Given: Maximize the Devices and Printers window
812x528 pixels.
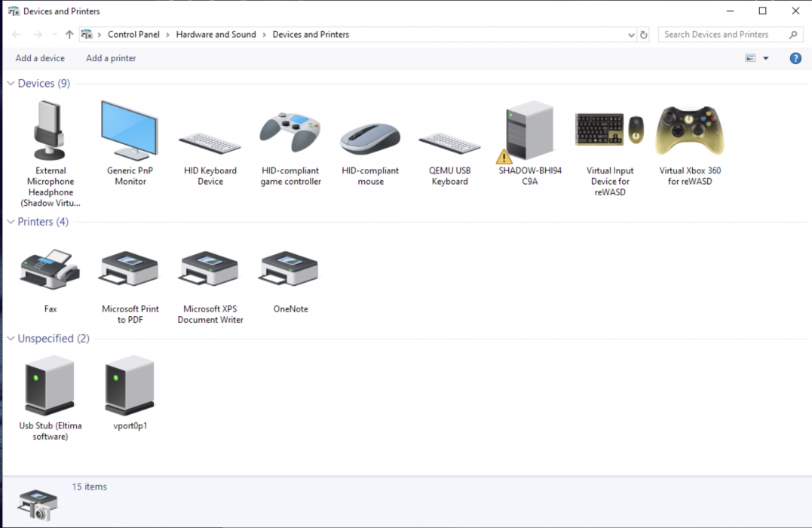Looking at the screenshot, I should pos(762,11).
